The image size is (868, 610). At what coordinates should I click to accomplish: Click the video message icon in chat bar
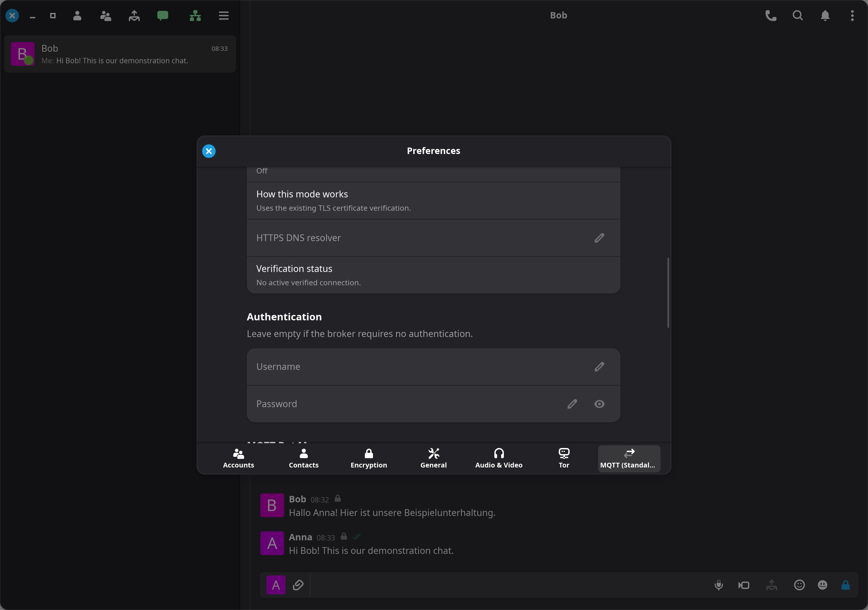coord(744,585)
